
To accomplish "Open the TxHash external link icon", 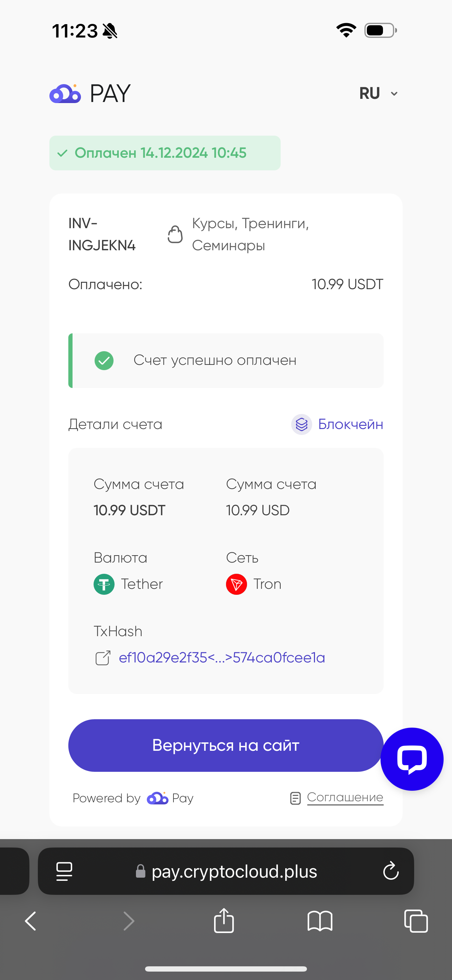I will click(x=103, y=658).
